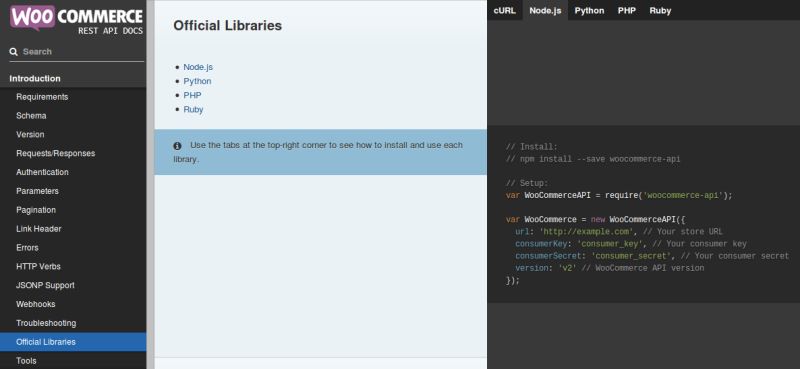Screen dimensions: 800x369
Task: Switch to the PHP code tab
Action: [x=627, y=10]
